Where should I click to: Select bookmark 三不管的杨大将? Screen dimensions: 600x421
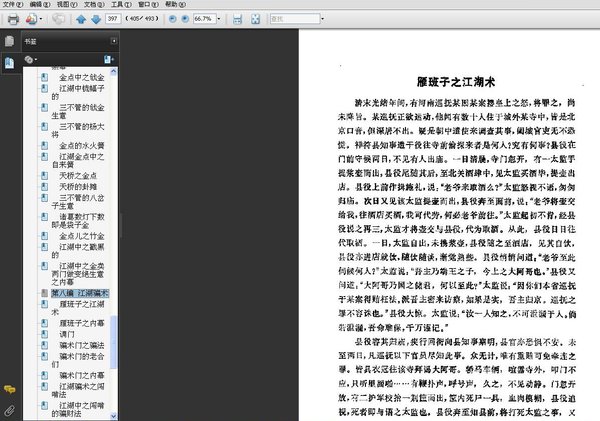78,130
